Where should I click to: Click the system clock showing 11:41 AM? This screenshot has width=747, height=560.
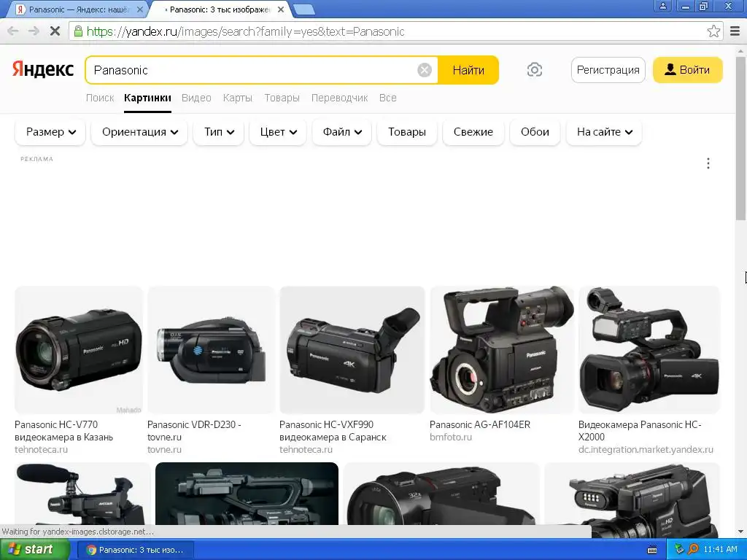pyautogui.click(x=720, y=550)
